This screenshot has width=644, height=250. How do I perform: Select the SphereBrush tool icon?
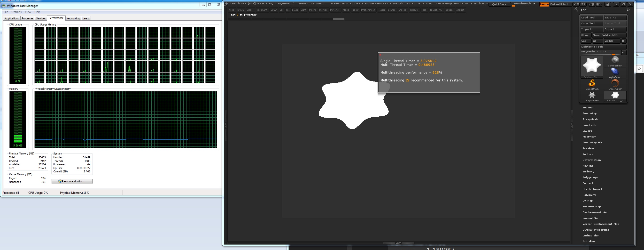point(615,60)
